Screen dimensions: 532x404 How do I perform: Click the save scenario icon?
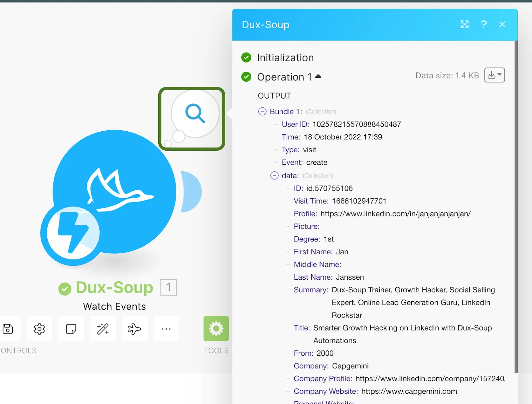pyautogui.click(x=8, y=329)
